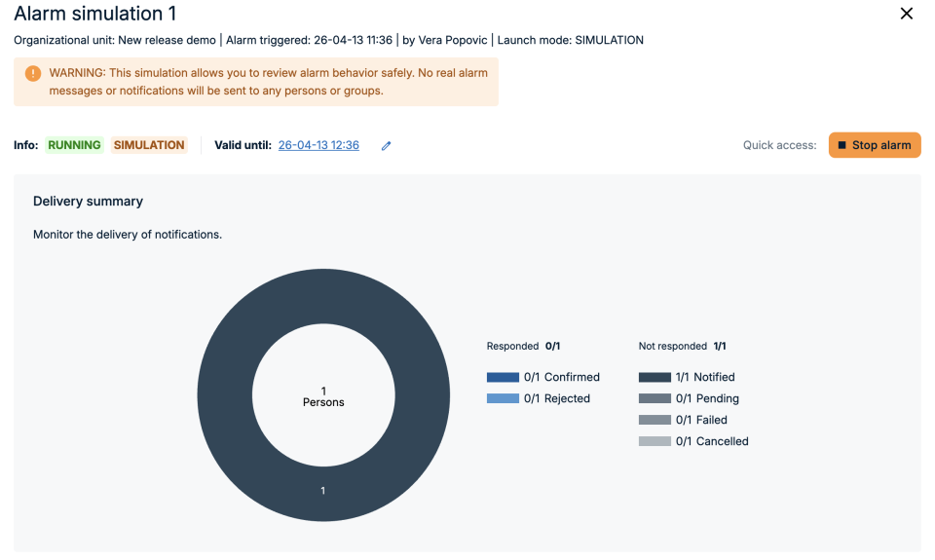Click the Responded 0/1 header
This screenshot has height=560, width=935.
click(x=523, y=346)
